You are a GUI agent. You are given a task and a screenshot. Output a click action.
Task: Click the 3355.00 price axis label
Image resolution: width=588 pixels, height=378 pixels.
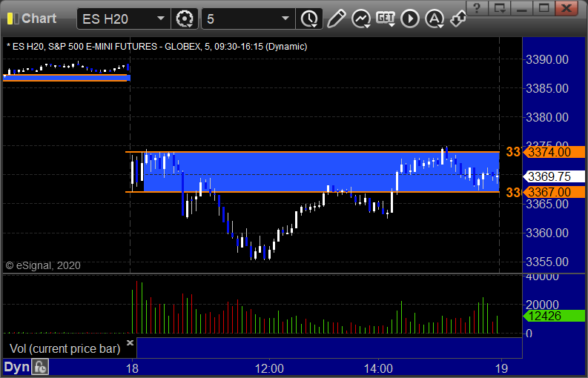(x=547, y=262)
